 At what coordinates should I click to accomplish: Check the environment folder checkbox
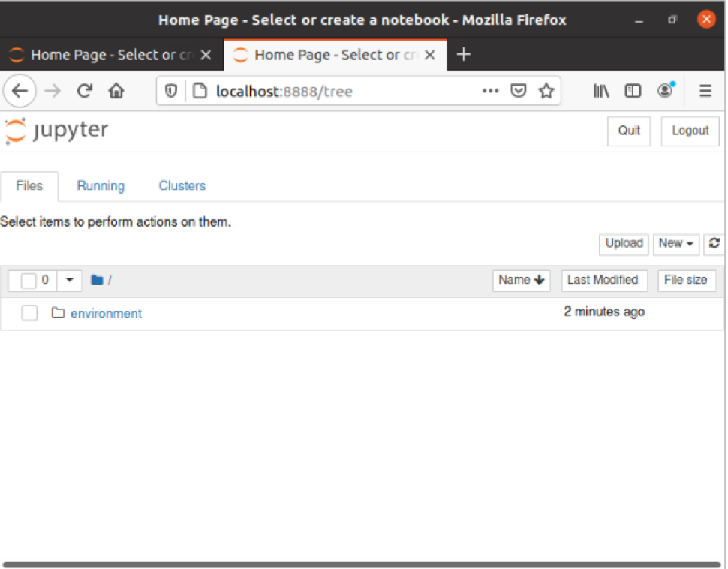pyautogui.click(x=29, y=313)
